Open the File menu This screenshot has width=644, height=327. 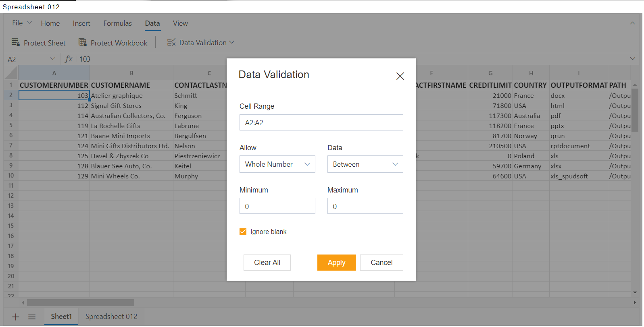point(22,23)
